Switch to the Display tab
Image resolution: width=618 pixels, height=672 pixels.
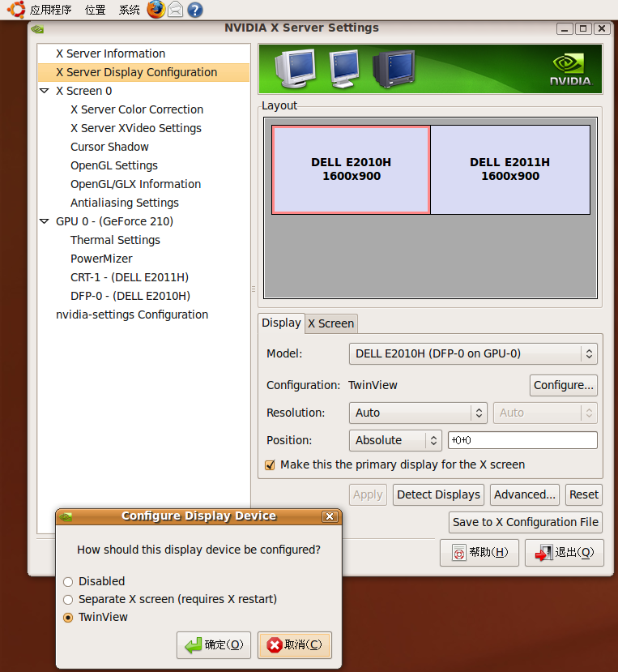coord(281,323)
